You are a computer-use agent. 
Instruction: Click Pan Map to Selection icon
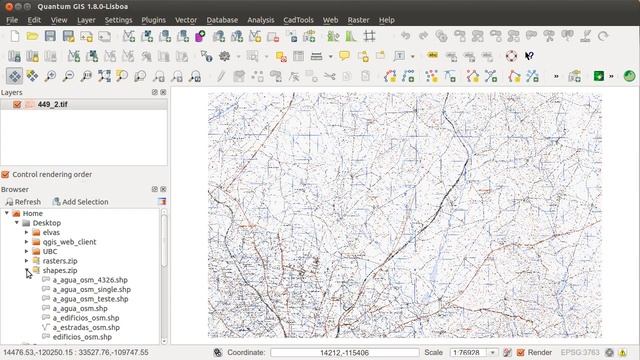coord(32,76)
